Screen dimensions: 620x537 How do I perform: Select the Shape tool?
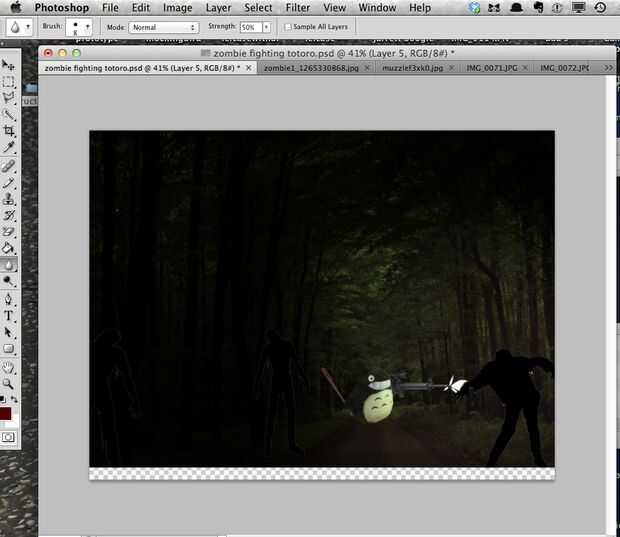(8, 349)
